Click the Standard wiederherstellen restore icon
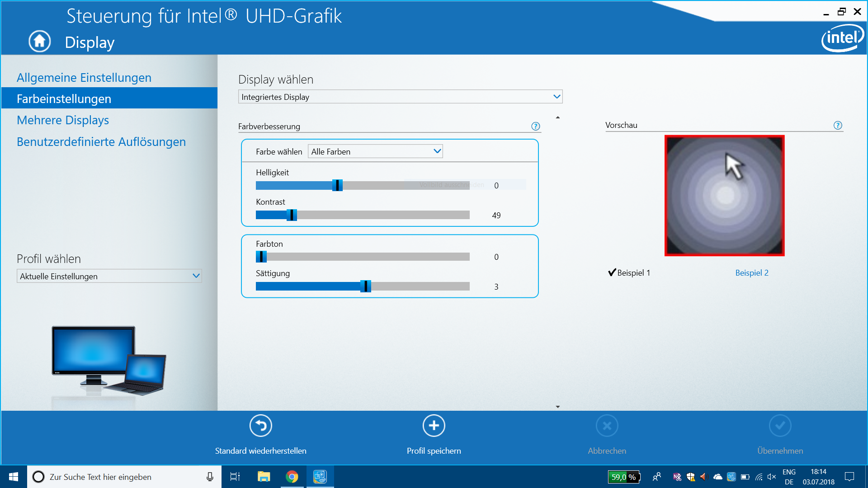Image resolution: width=868 pixels, height=488 pixels. coord(261,426)
